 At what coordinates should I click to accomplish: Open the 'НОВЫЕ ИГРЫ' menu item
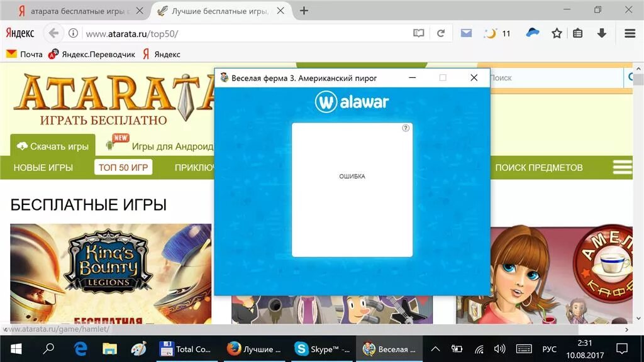coord(43,167)
